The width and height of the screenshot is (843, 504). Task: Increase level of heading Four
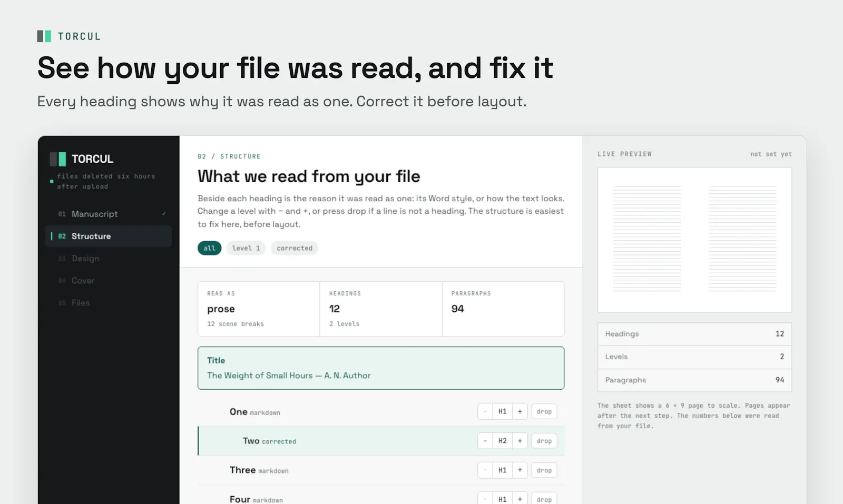[x=520, y=499]
